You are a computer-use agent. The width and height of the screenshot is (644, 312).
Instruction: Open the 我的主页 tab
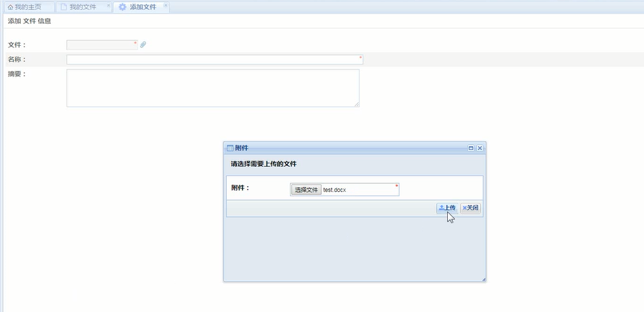pos(30,7)
